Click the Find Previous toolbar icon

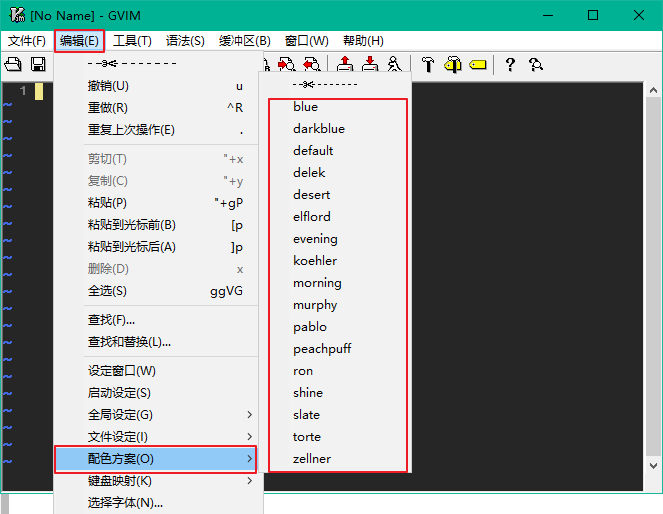312,64
